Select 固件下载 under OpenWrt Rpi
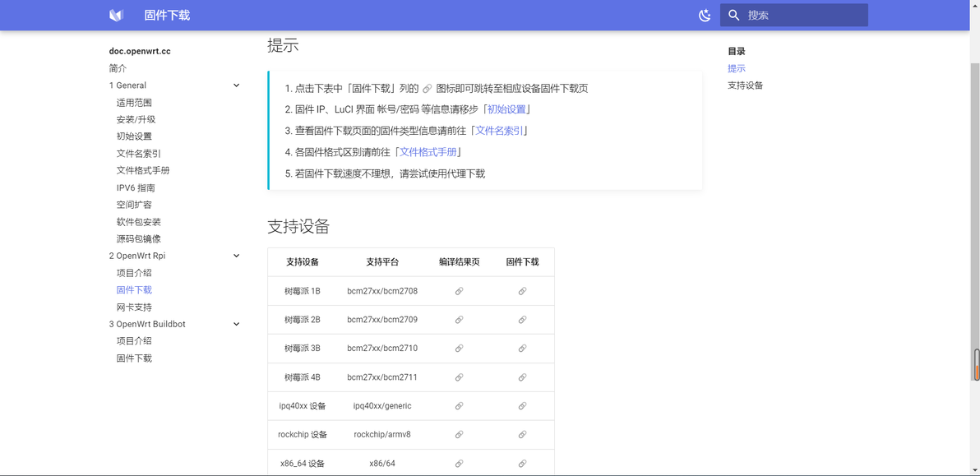 (134, 290)
